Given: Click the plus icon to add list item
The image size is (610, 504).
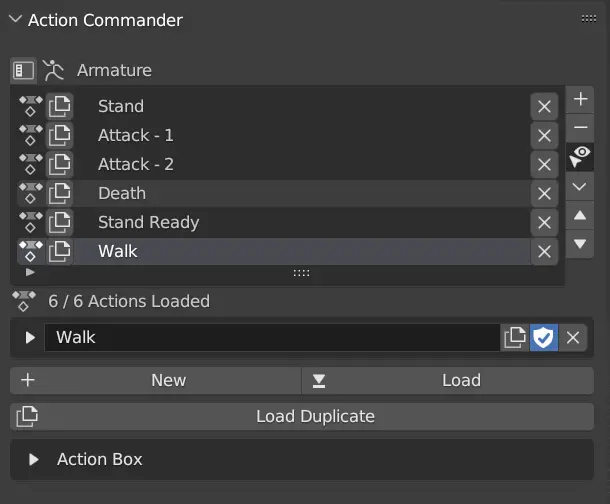Looking at the screenshot, I should (x=580, y=100).
